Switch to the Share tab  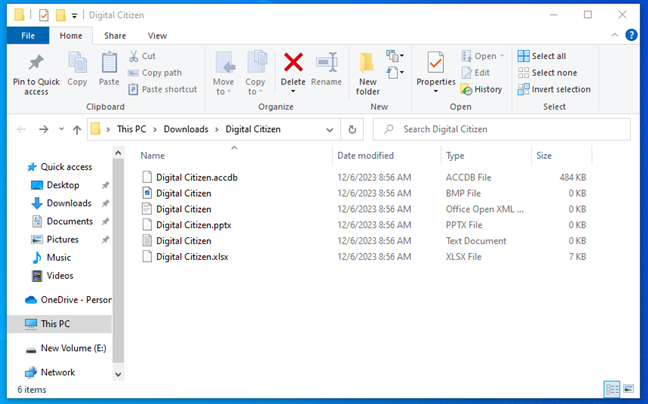click(x=115, y=36)
